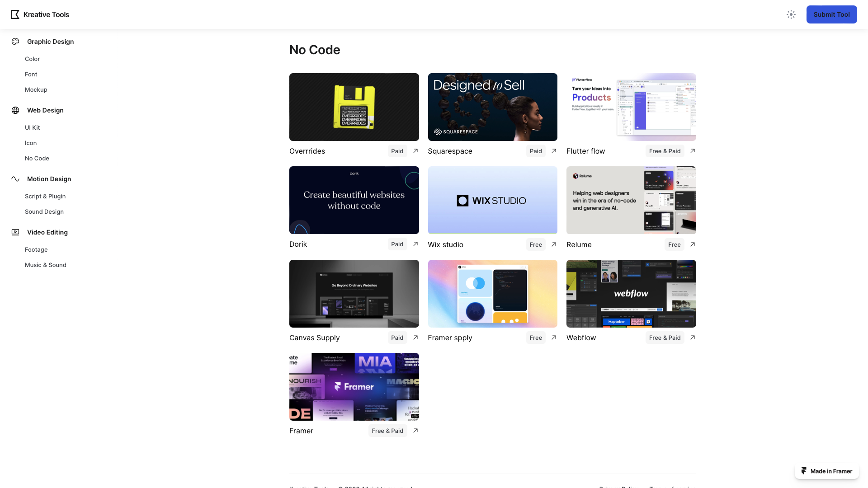Screen dimensions: 868x488
Task: Click the Framer purple thumbnail image
Action: (x=354, y=387)
